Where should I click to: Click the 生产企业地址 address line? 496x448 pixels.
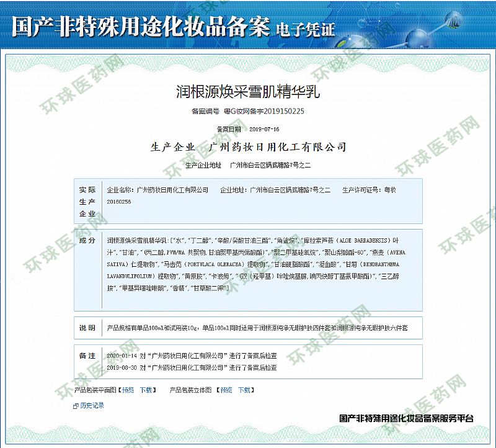pos(247,166)
